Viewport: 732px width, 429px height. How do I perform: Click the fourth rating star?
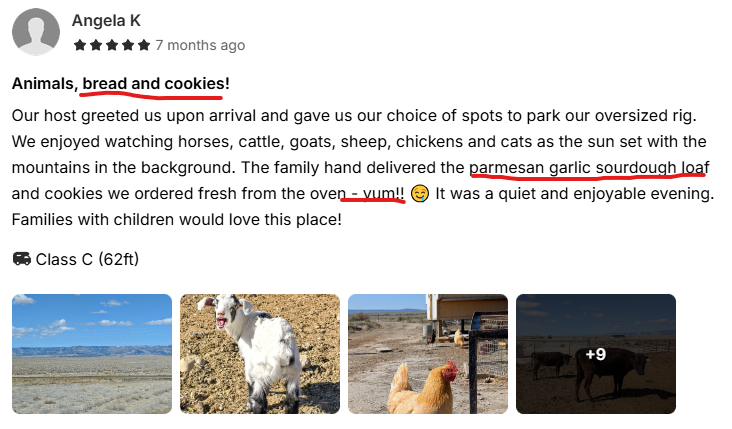(x=128, y=45)
